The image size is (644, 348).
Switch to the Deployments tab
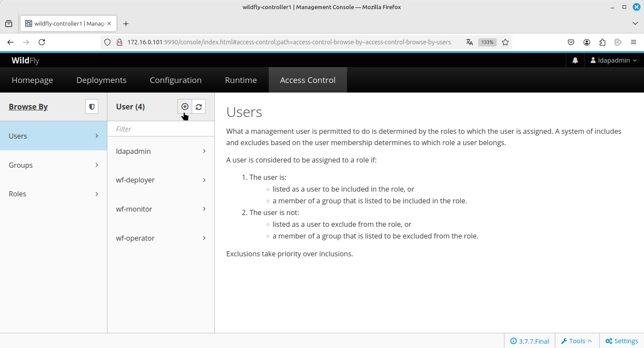click(x=101, y=80)
